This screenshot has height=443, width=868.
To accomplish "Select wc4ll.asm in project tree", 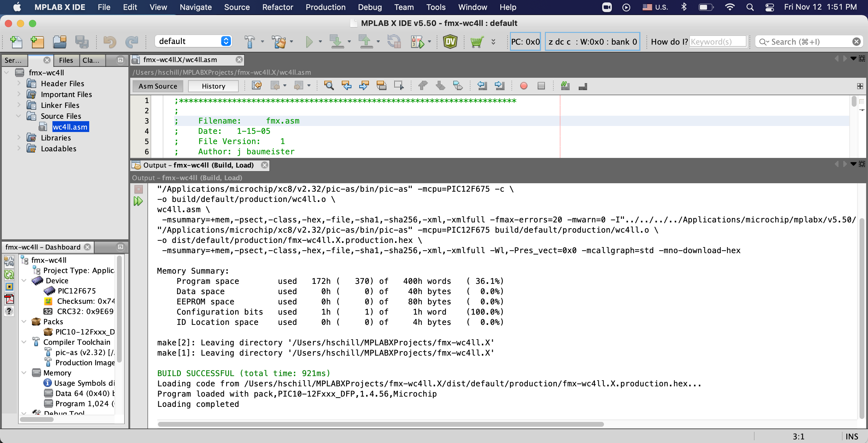I will click(x=70, y=127).
